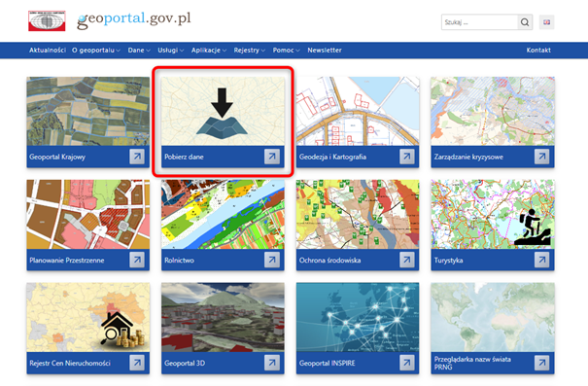This screenshot has width=588, height=386.
Task: Expand the Usługi dropdown menu
Action: point(171,51)
